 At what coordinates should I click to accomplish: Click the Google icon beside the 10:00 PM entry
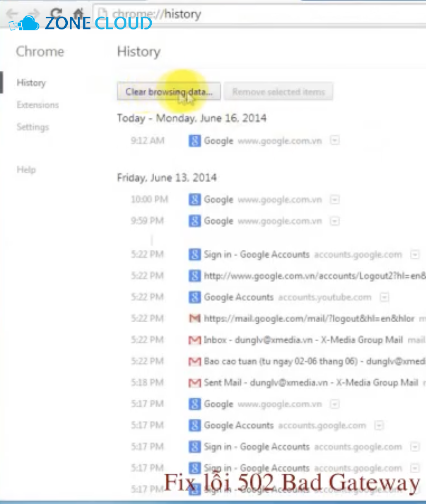(194, 200)
